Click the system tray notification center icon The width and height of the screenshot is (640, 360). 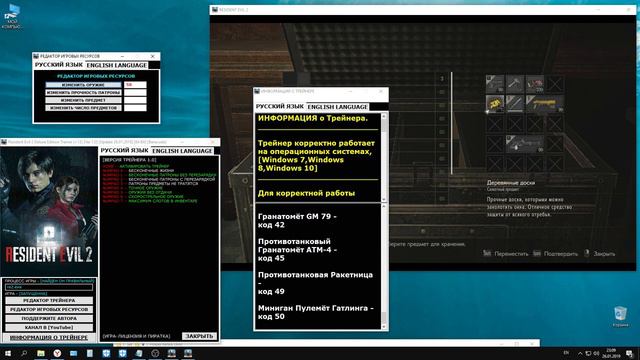click(x=630, y=353)
